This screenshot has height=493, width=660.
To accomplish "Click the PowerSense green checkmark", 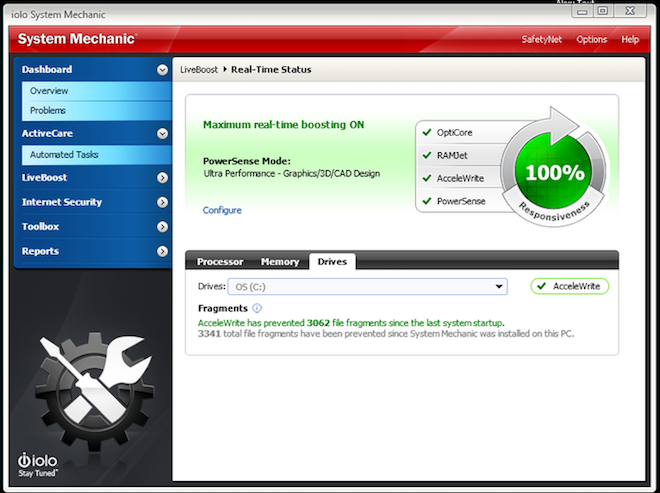I will 427,201.
